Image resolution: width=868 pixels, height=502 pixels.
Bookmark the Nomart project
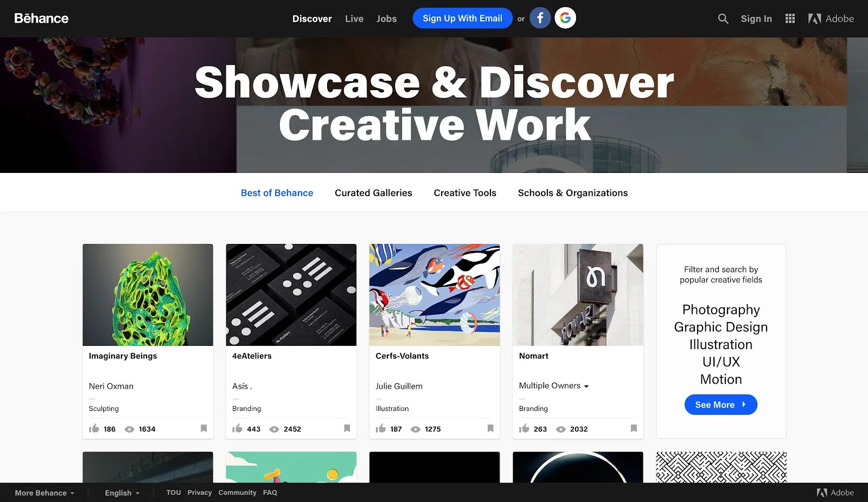click(634, 428)
